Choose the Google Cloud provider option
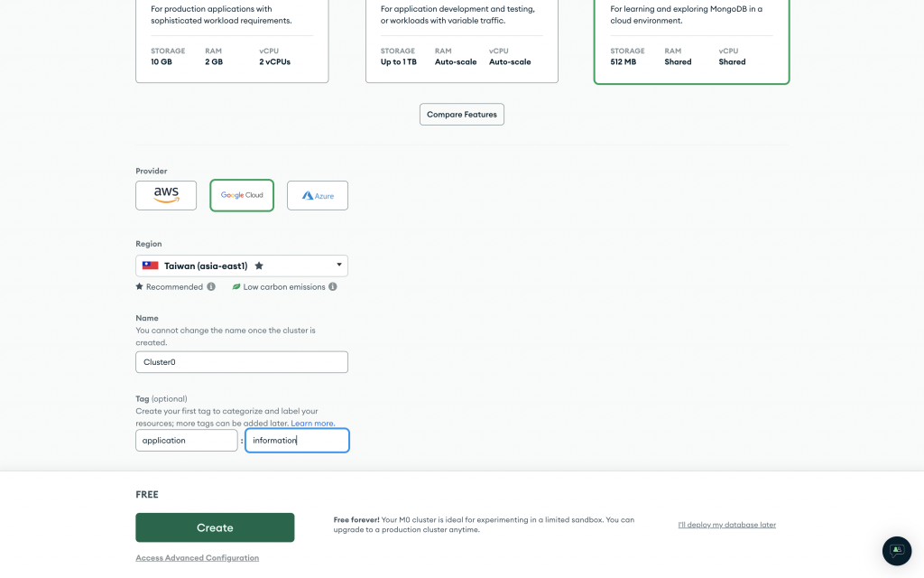This screenshot has width=924, height=578. pos(242,195)
